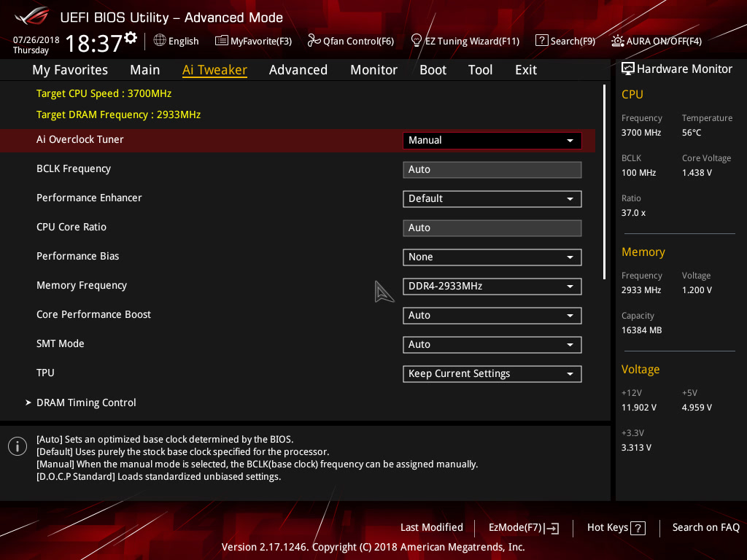The height and width of the screenshot is (560, 747).
Task: Select the Ai Overclock Tuner row label
Action: coord(80,139)
